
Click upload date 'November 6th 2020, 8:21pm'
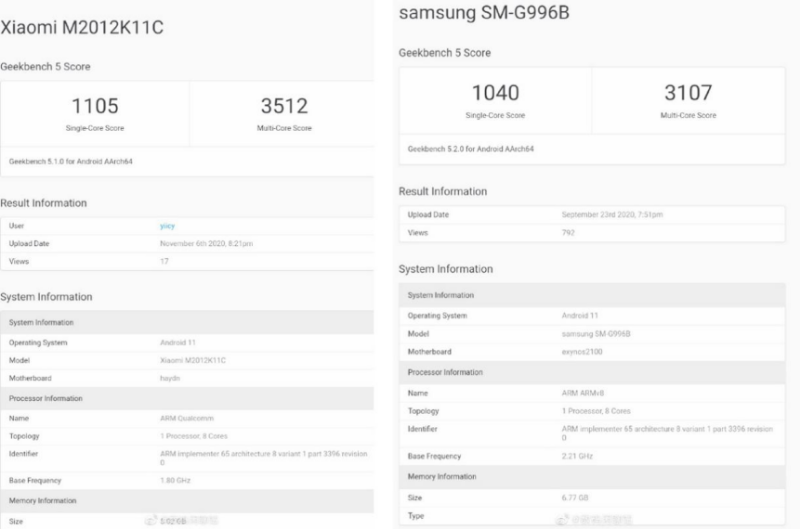tap(206, 244)
